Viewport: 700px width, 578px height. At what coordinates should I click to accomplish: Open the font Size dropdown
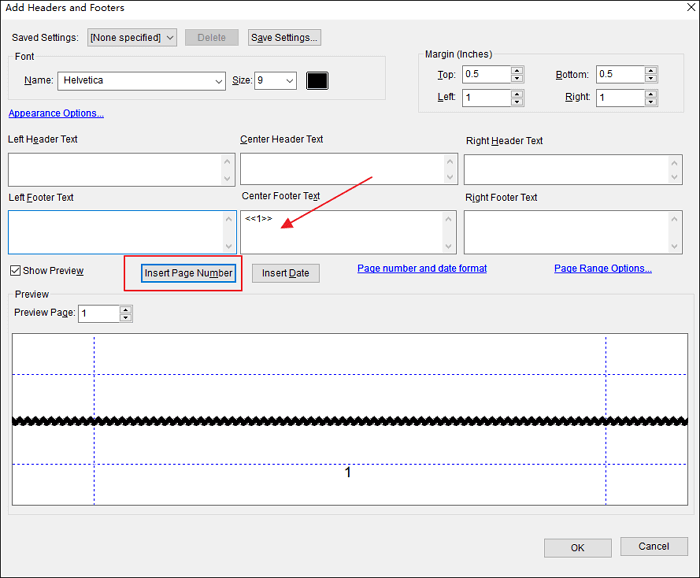[276, 81]
